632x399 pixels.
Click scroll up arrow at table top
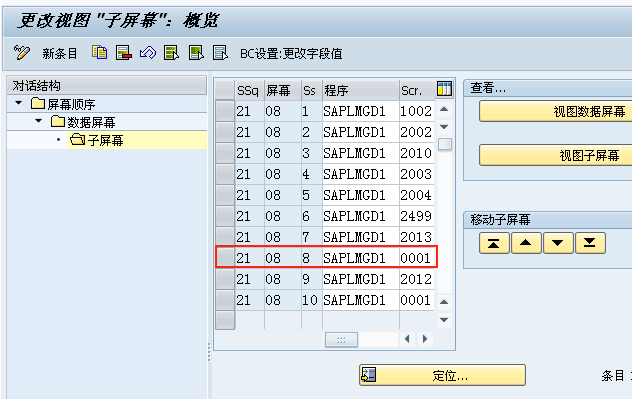point(444,109)
